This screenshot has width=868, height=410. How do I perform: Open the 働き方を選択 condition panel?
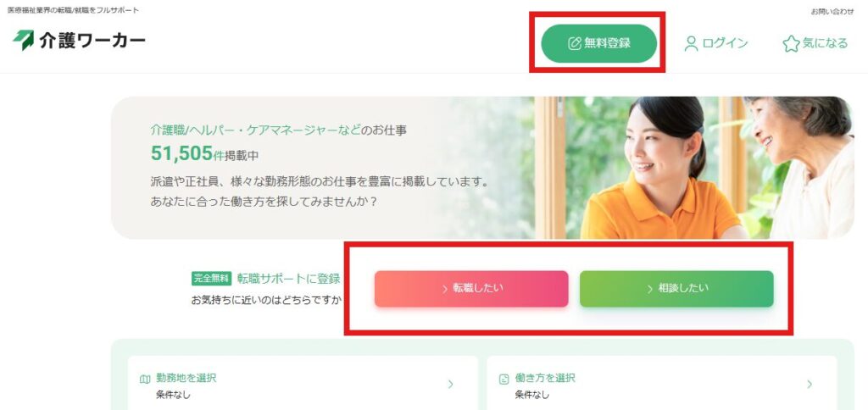[x=661, y=383]
